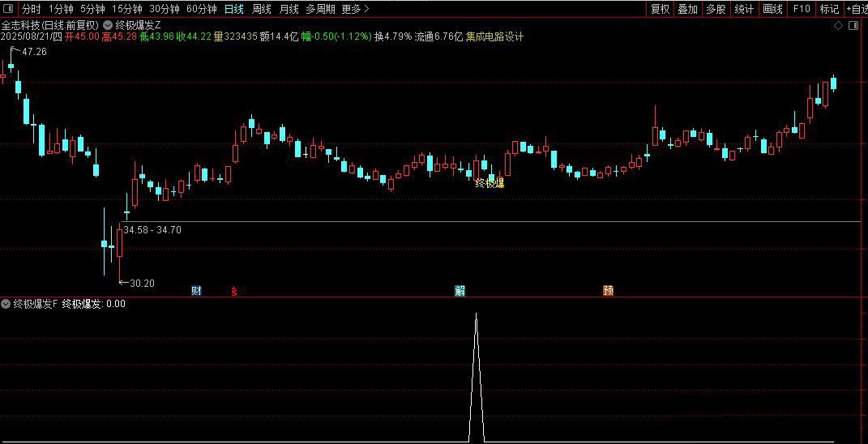868x444 pixels.
Task: Click the 终极爆发F sub-indicator name
Action: click(x=36, y=303)
